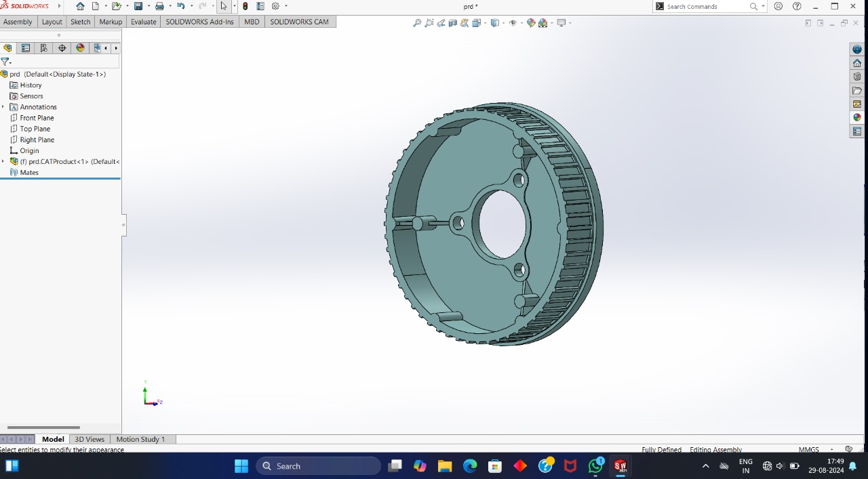Click the Home welcome icon in top toolbar
Screen dimensions: 868x479
tap(81, 6)
